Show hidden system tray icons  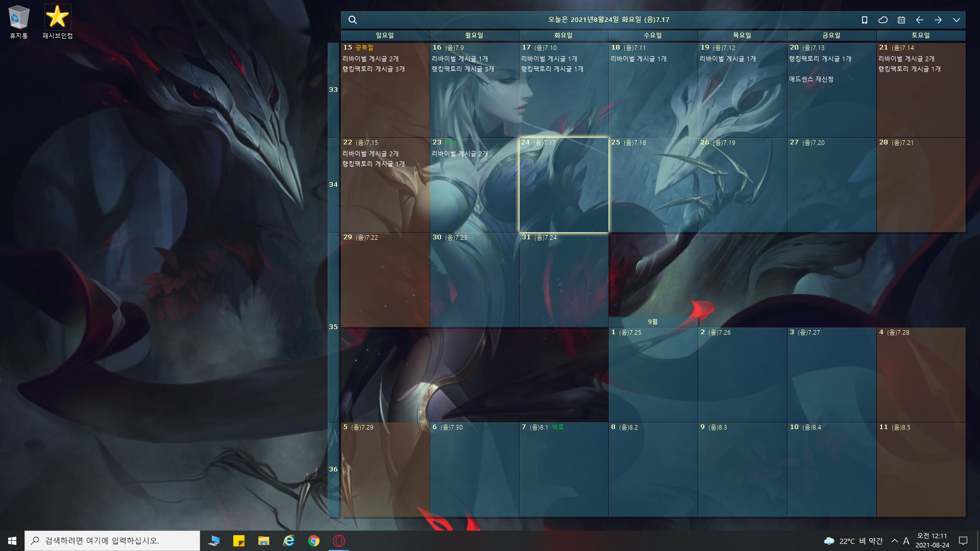tap(894, 541)
